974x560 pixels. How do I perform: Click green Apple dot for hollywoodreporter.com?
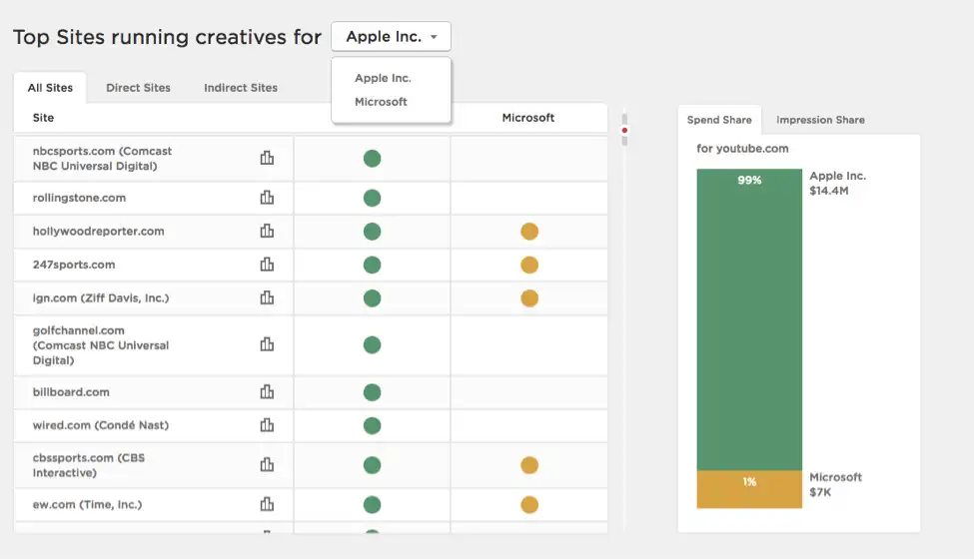pyautogui.click(x=372, y=232)
